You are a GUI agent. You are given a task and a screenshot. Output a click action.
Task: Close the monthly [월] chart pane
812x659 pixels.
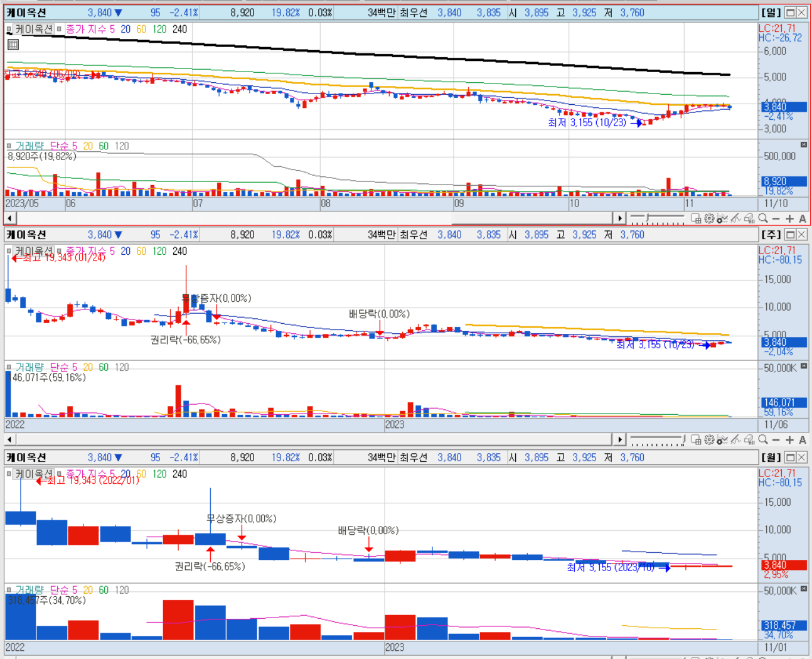pos(802,458)
